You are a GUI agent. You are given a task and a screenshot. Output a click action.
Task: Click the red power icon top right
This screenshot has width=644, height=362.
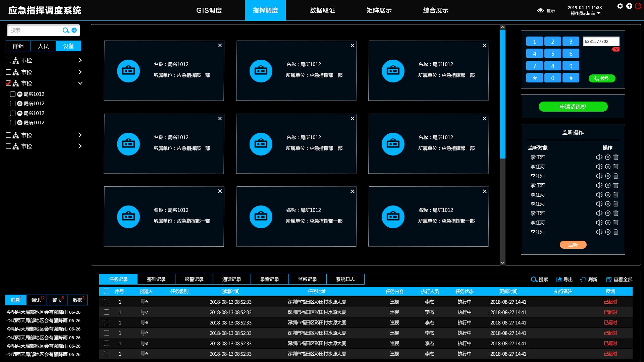tap(638, 6)
